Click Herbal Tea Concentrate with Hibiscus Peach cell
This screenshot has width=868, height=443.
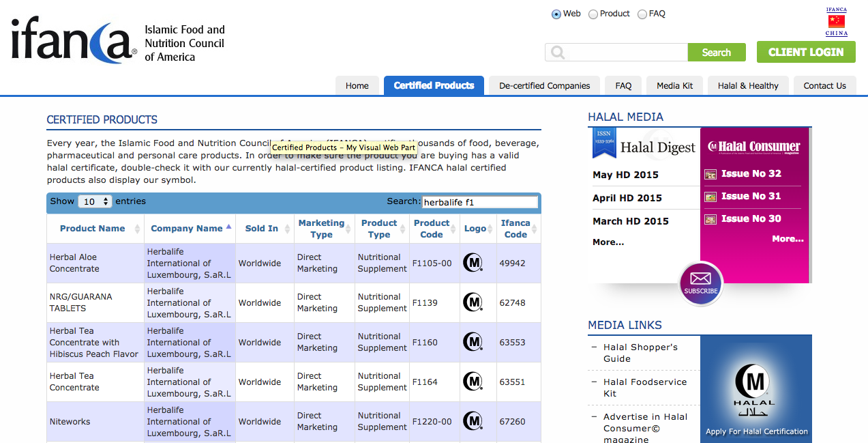(x=94, y=342)
